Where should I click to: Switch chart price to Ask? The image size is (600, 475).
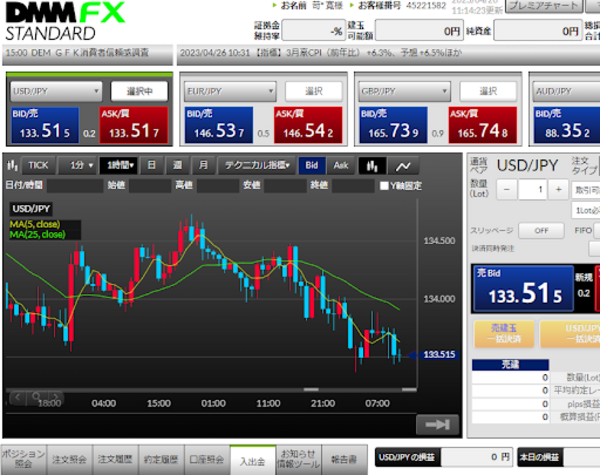[341, 165]
